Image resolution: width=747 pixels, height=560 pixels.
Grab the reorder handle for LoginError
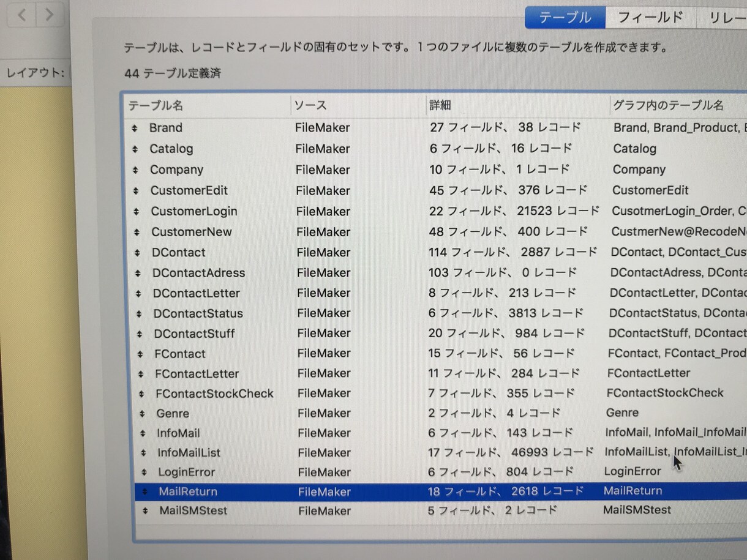[x=145, y=472]
